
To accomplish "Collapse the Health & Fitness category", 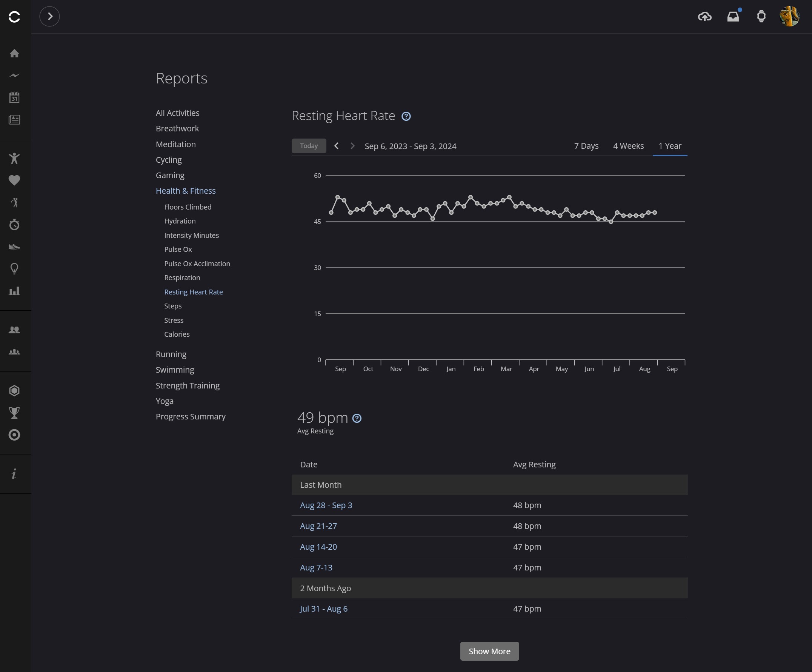I will coord(186,191).
